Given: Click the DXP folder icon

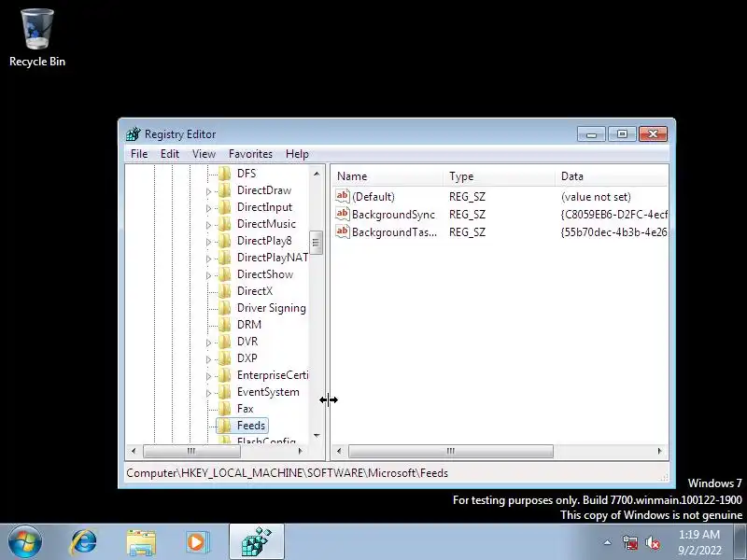Looking at the screenshot, I should pos(224,358).
